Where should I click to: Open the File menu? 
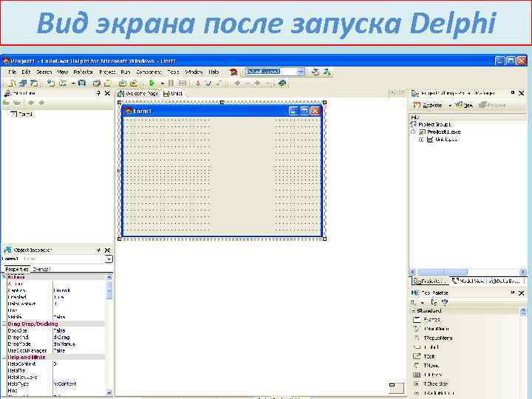[x=13, y=72]
